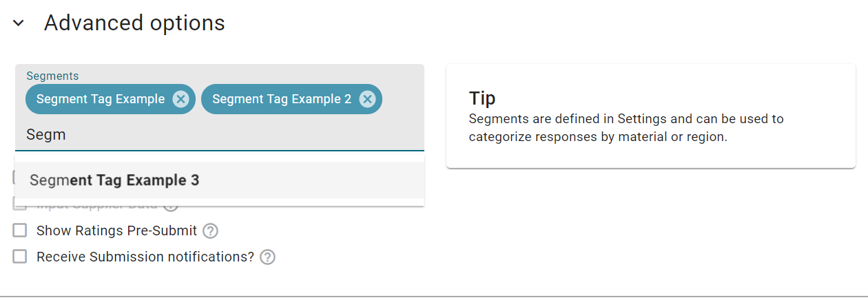Click the Tip description about Segments
Viewport: 868px width, 300px height.
(626, 128)
